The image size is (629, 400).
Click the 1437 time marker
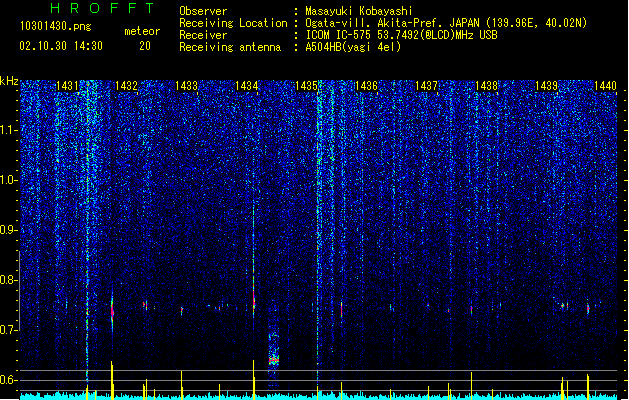tap(426, 86)
